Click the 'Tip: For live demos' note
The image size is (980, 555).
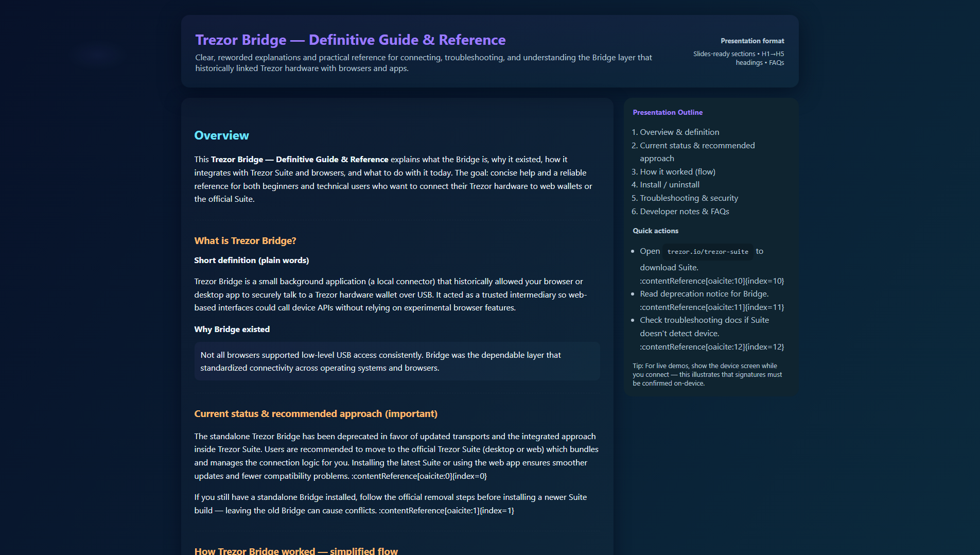[x=707, y=374]
